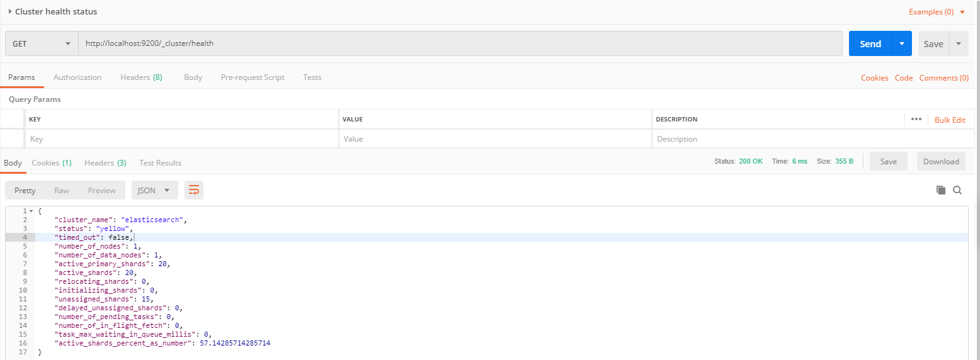Click the "status": "yellow" line
Screen dimensions: 980x360
point(94,228)
